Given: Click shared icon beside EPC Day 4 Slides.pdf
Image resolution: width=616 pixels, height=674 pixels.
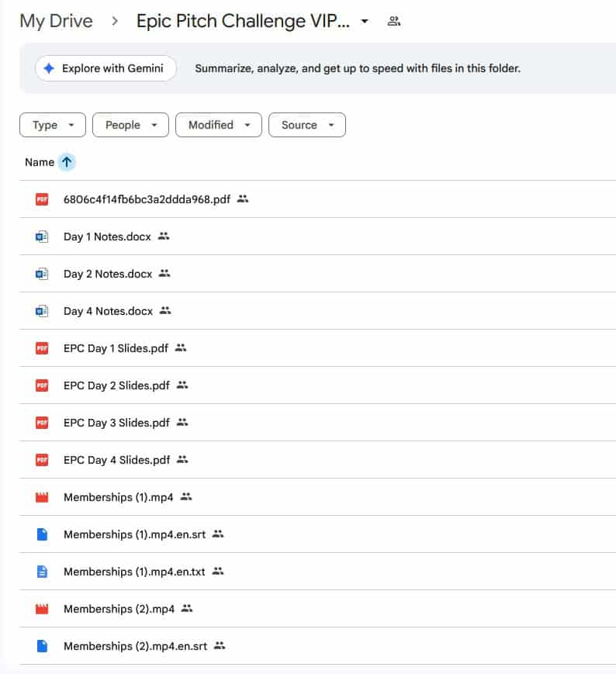Looking at the screenshot, I should [x=182, y=459].
